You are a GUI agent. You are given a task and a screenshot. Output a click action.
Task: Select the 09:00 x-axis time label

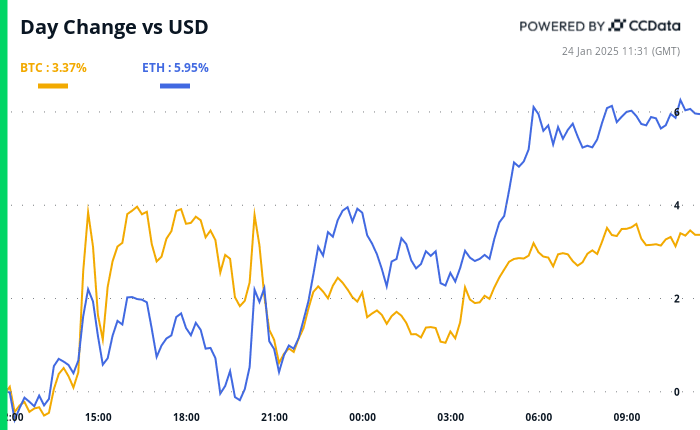[626, 417]
